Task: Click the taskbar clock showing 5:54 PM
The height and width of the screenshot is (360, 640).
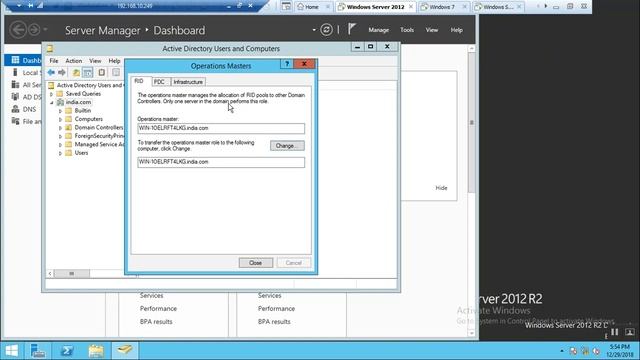Action: click(x=620, y=351)
